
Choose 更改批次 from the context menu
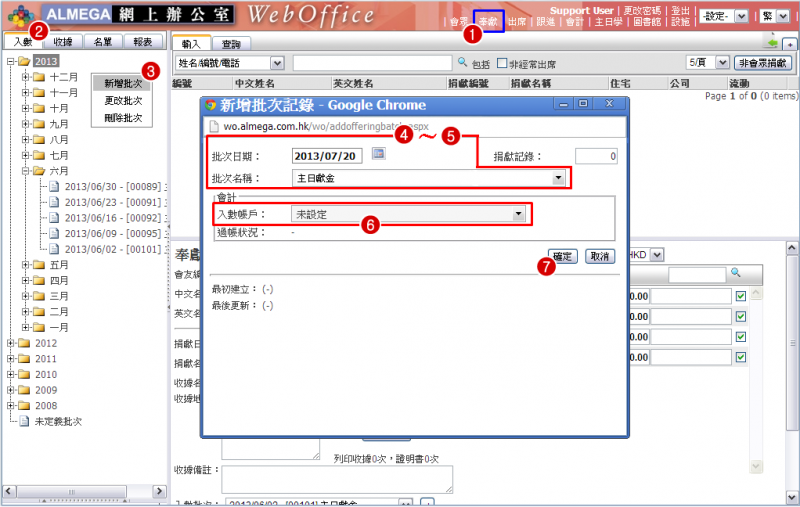point(123,100)
